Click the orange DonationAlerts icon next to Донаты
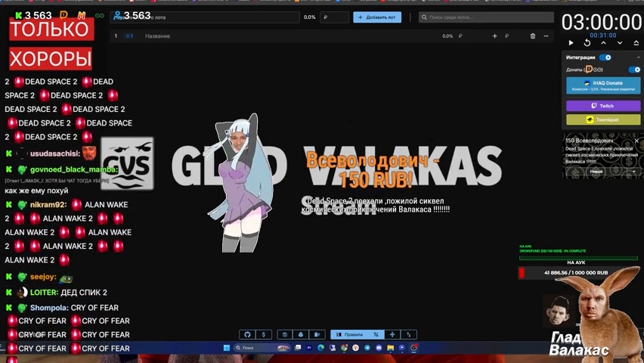The image size is (644, 363). click(x=589, y=70)
